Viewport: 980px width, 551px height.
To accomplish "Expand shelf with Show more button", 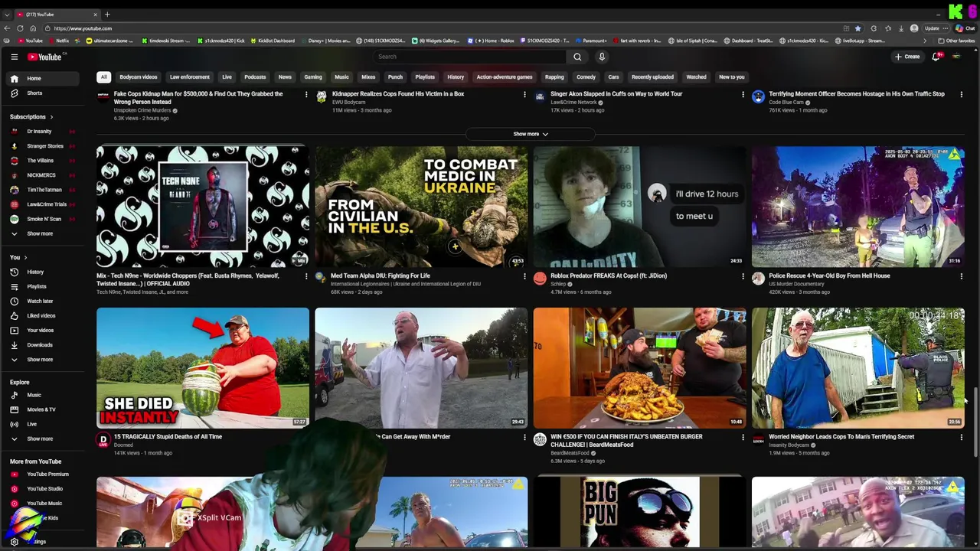I will [530, 134].
